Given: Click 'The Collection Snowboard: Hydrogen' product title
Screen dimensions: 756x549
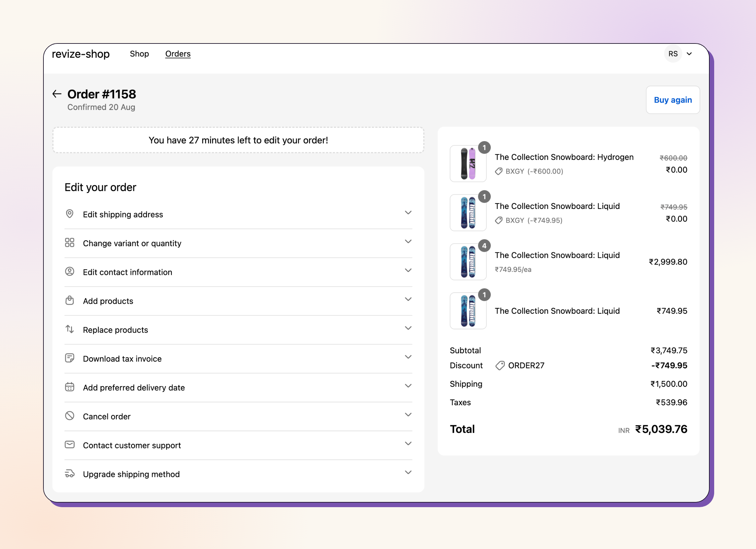Looking at the screenshot, I should 564,157.
